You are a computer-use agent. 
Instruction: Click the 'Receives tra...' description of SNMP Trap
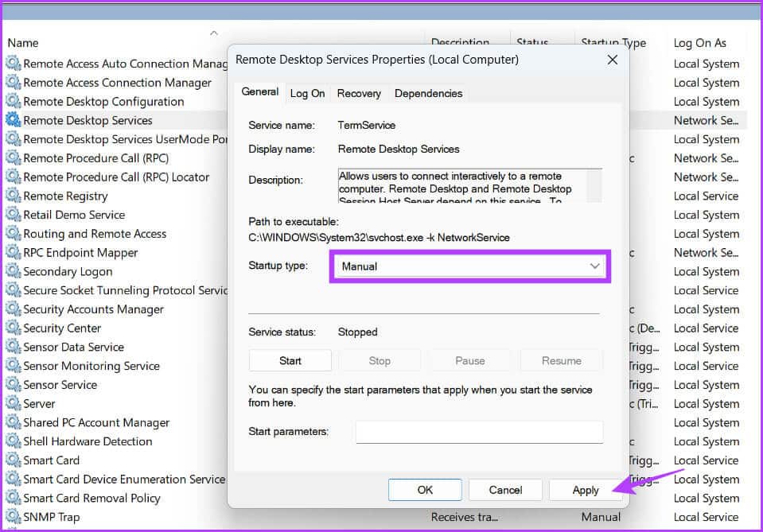click(x=464, y=517)
